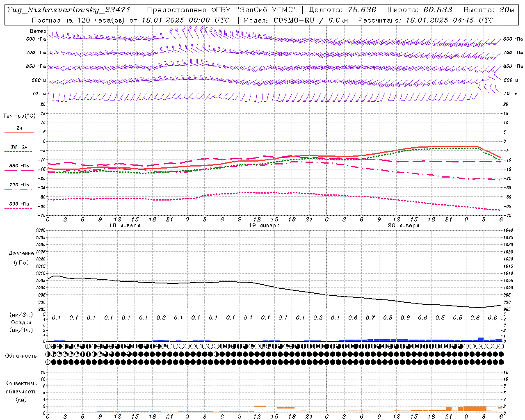This screenshot has width=525, height=420.
Task: Click the 'Предоставлено ФГБУ "ЗапСиб УГМС"' text
Action: tap(221, 10)
